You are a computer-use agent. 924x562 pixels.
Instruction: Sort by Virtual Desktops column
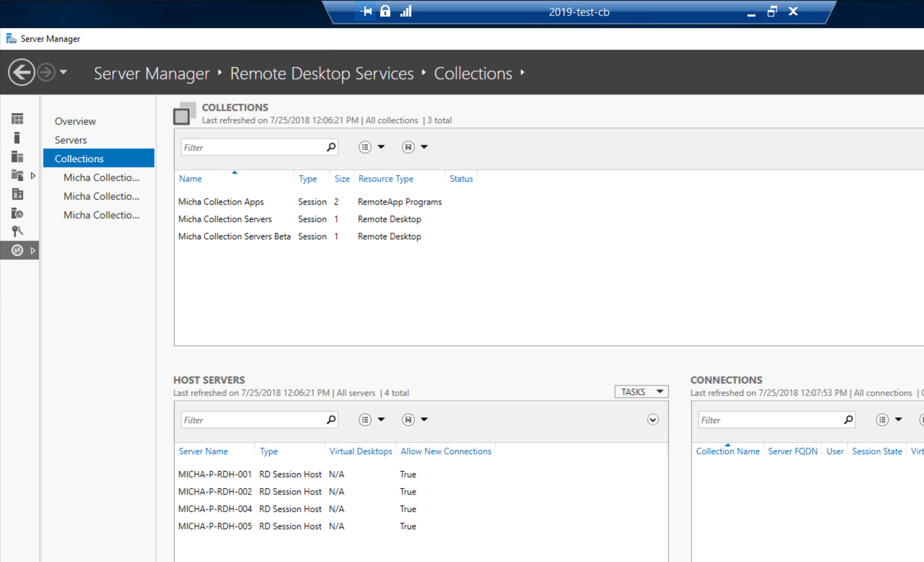point(360,451)
